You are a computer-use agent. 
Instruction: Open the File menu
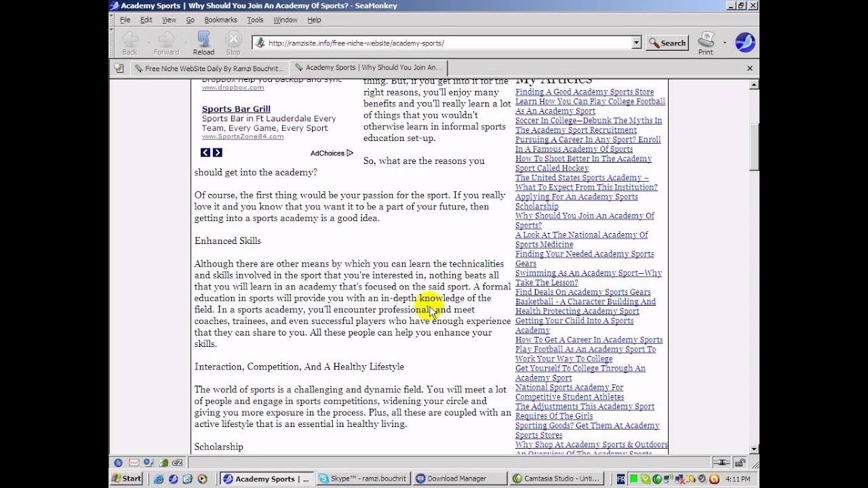pos(125,20)
